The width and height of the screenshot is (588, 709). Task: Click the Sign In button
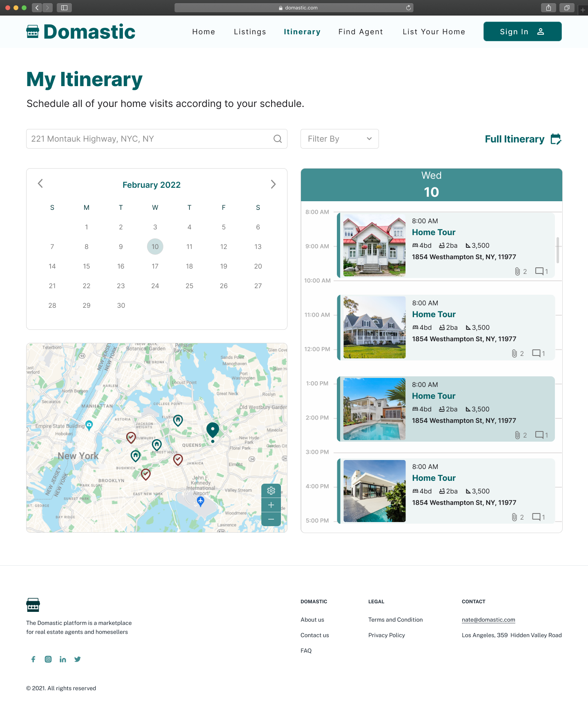(523, 31)
